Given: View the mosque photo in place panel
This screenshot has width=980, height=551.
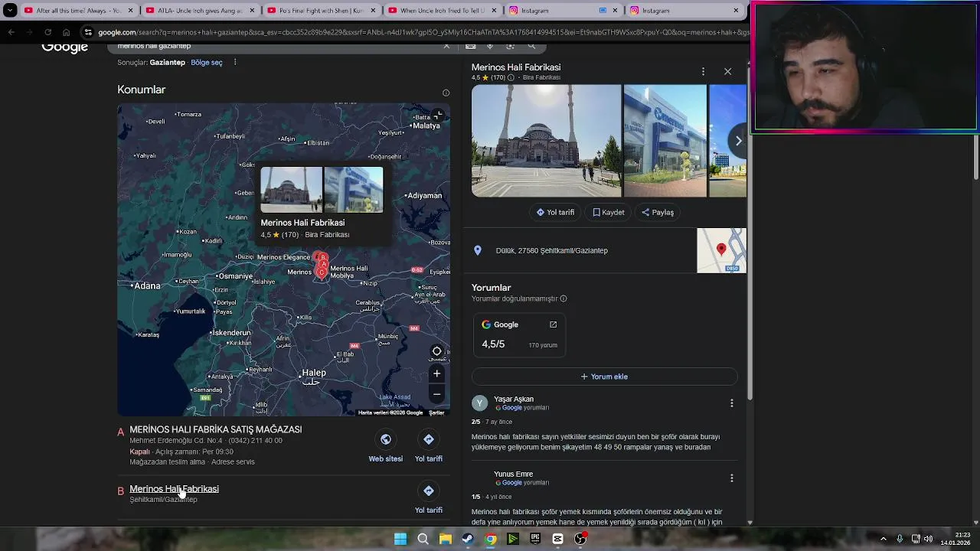Looking at the screenshot, I should click(x=546, y=141).
